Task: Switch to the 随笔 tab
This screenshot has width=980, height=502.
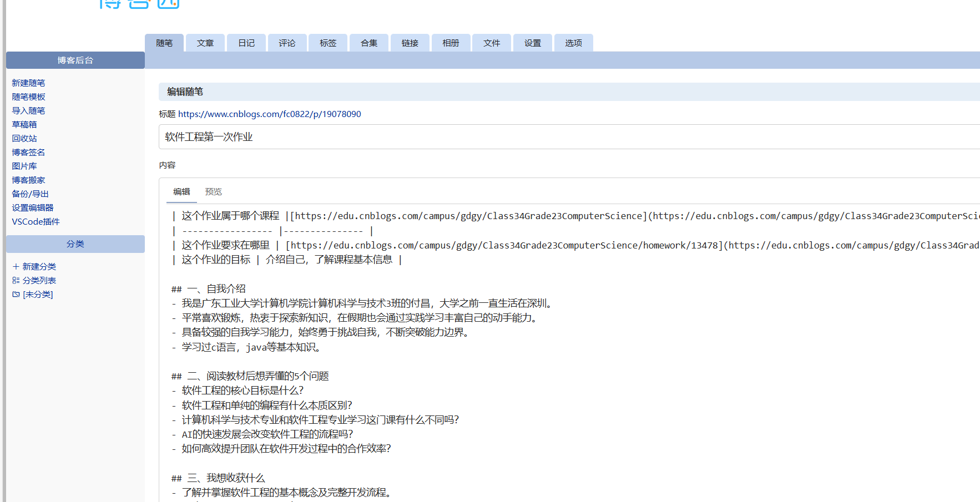Action: pos(164,43)
